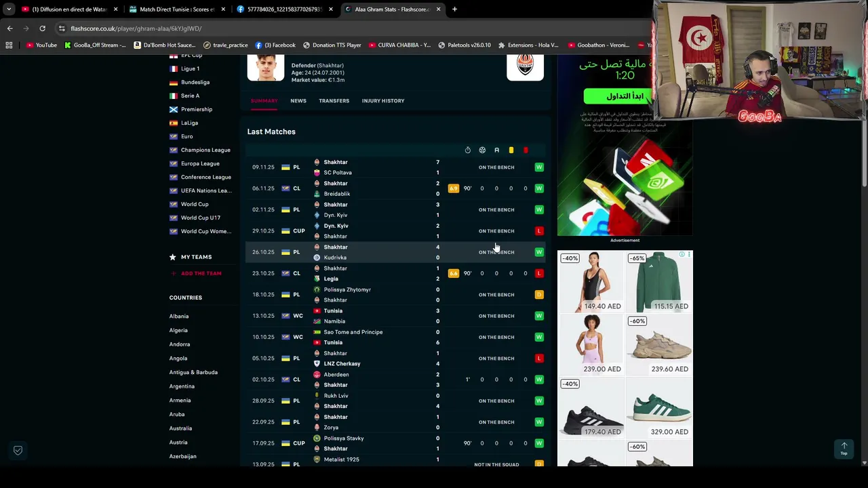The height and width of the screenshot is (488, 868).
Task: Open the black swimsuit 149.40 AED ad product
Action: coord(591,282)
